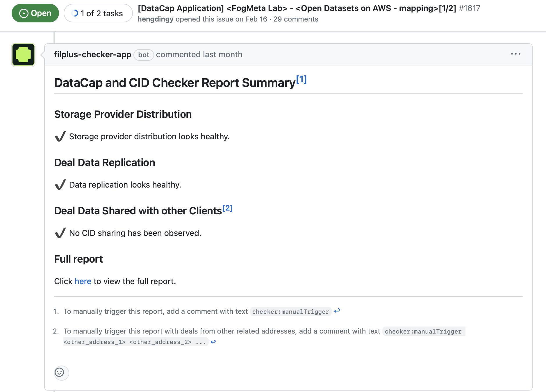Click the commented last month timestamp
The height and width of the screenshot is (392, 546).
point(199,54)
